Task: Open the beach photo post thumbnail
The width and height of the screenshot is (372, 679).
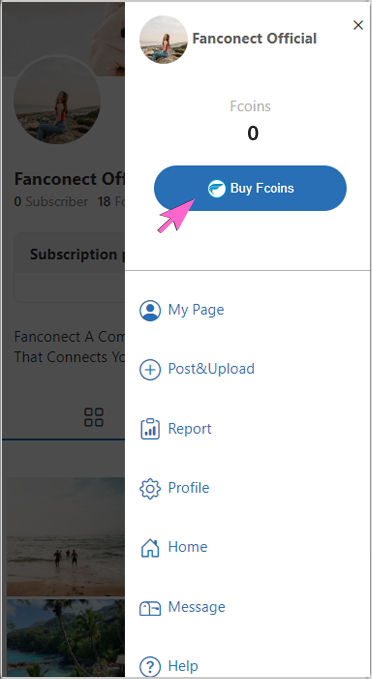Action: pos(66,536)
